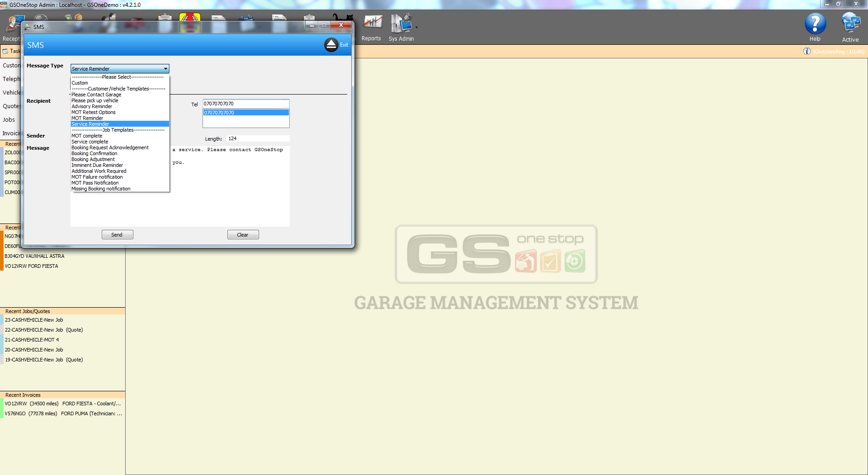Screen dimensions: 868x475
Task: Open quote 22-CASHVEHICLE-New Job
Action: click(x=44, y=330)
